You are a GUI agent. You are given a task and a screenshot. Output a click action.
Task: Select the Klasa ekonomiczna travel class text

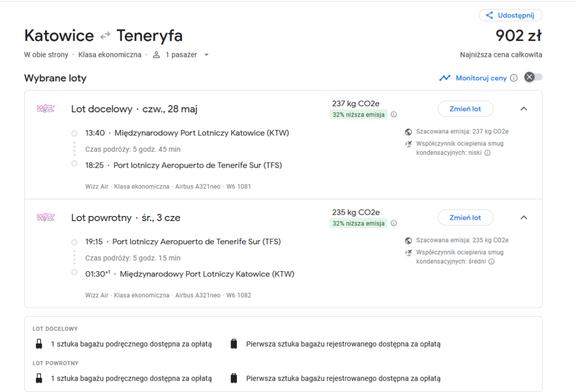click(110, 55)
